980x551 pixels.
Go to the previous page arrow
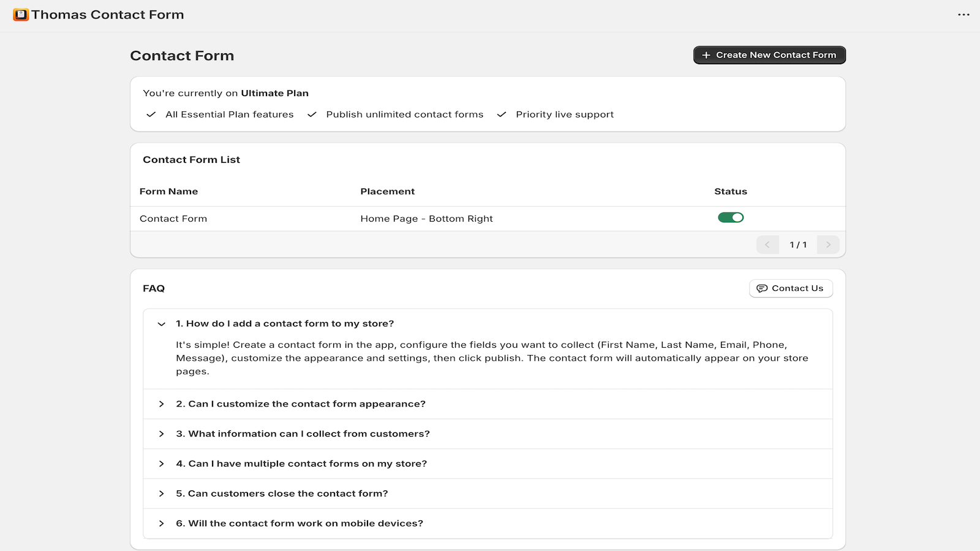point(767,245)
